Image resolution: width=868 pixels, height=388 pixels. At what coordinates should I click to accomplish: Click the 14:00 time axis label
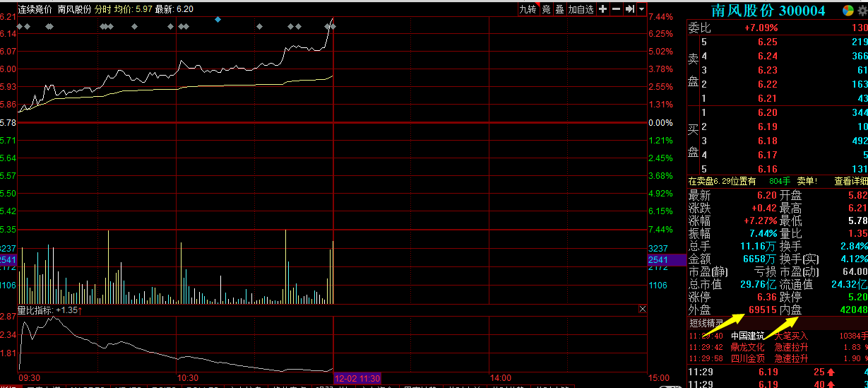500,378
